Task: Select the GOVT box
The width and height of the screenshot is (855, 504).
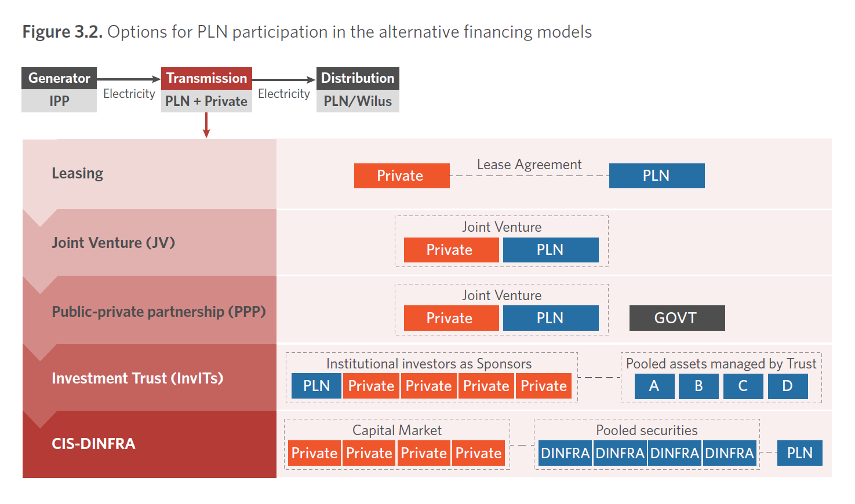Action: (677, 318)
